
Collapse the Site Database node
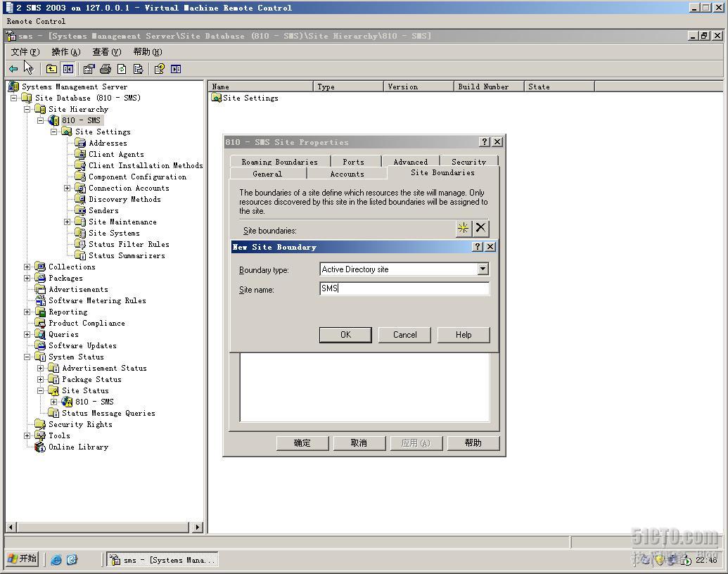coord(14,98)
